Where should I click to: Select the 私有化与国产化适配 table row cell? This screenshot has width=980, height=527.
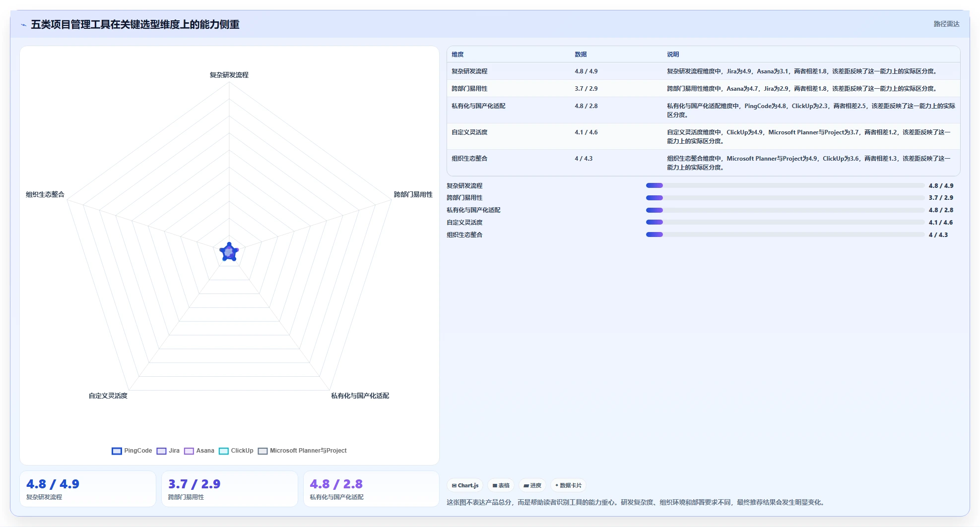tap(478, 106)
